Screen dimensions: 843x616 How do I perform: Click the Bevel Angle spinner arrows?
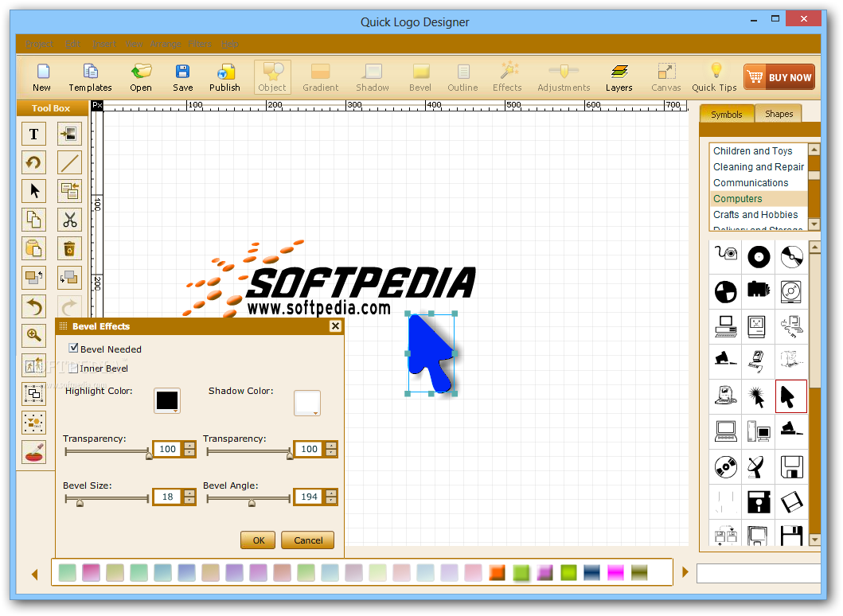[x=331, y=497]
